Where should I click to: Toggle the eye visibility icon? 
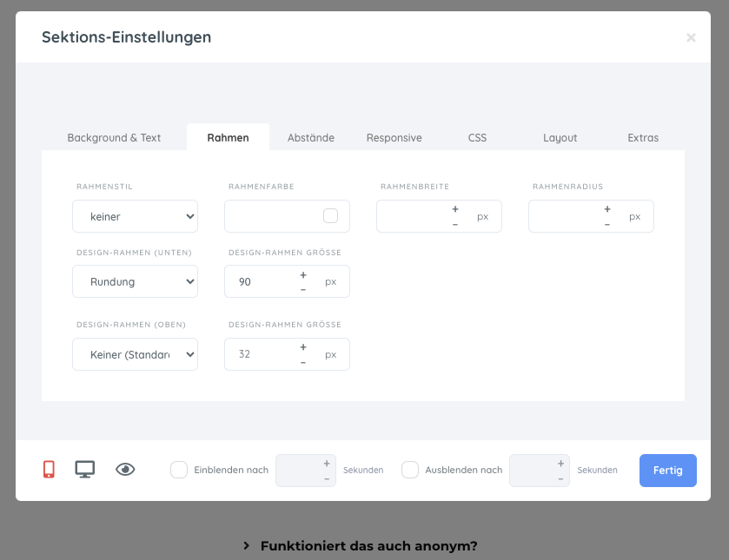point(125,470)
